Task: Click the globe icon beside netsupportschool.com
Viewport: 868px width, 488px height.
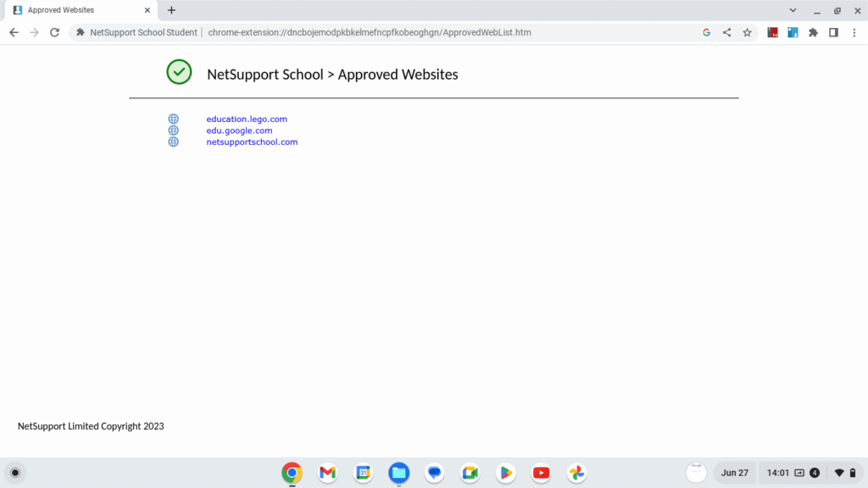Action: click(x=173, y=141)
